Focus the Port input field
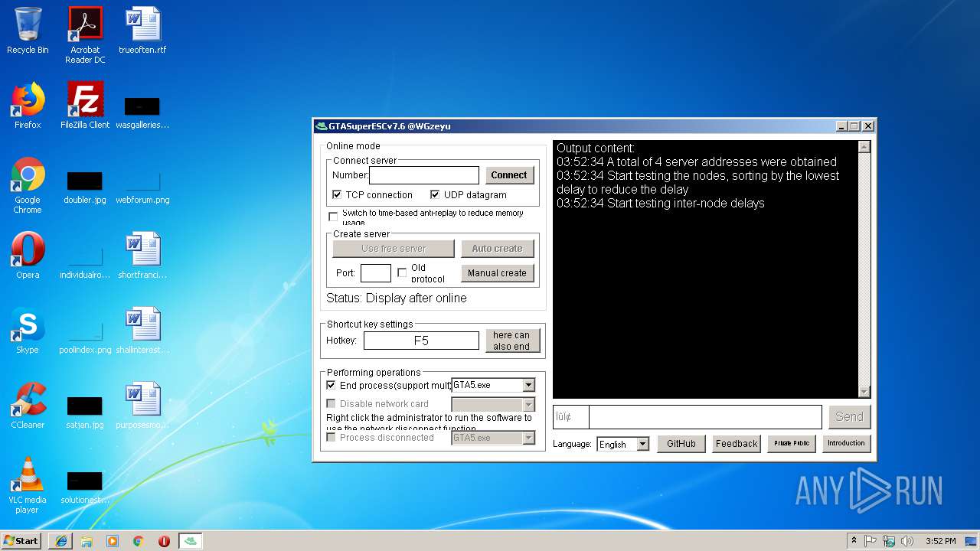The width and height of the screenshot is (980, 551). (376, 273)
